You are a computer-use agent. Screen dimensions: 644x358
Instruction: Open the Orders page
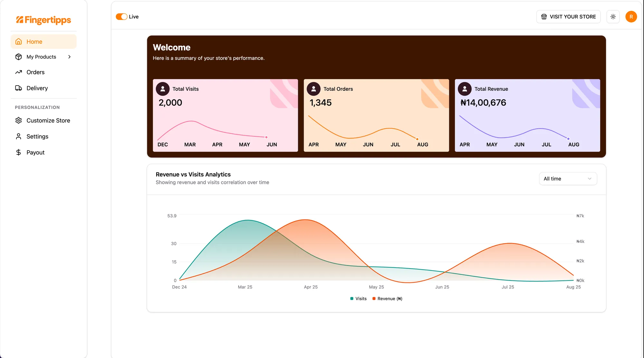click(x=35, y=72)
